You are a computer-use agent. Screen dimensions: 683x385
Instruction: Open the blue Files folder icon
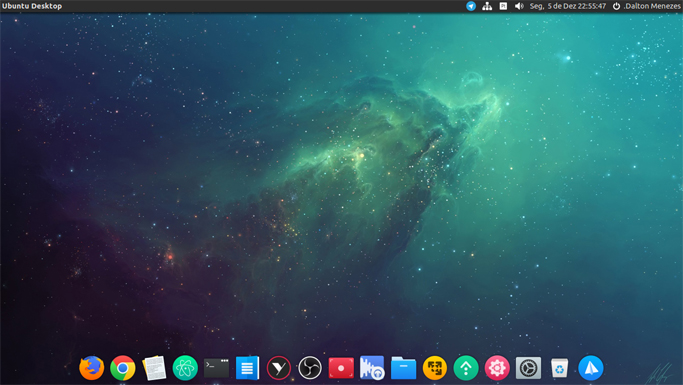click(x=403, y=368)
